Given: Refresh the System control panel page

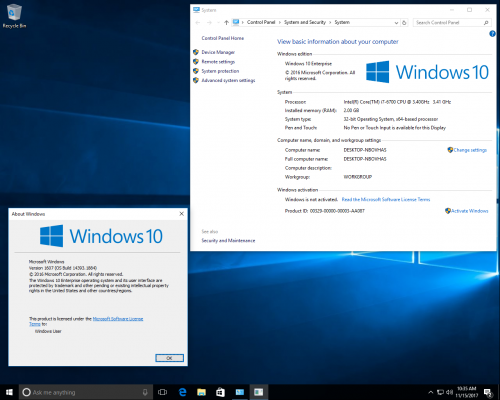Looking at the screenshot, I should [x=404, y=23].
